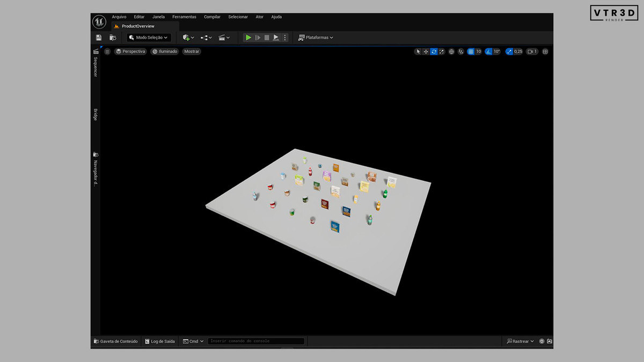Open the Ferramentas menu
The width and height of the screenshot is (644, 362).
click(184, 17)
